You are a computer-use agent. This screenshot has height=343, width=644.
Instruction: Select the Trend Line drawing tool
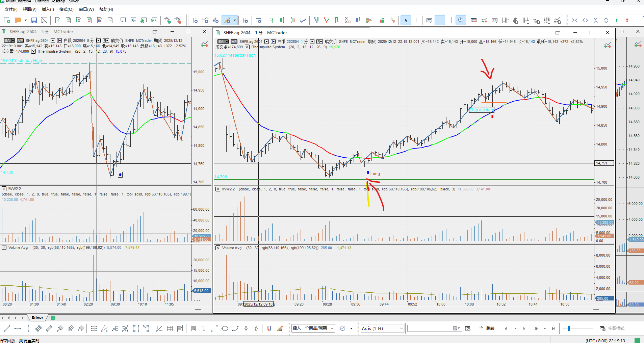[x=7, y=328]
